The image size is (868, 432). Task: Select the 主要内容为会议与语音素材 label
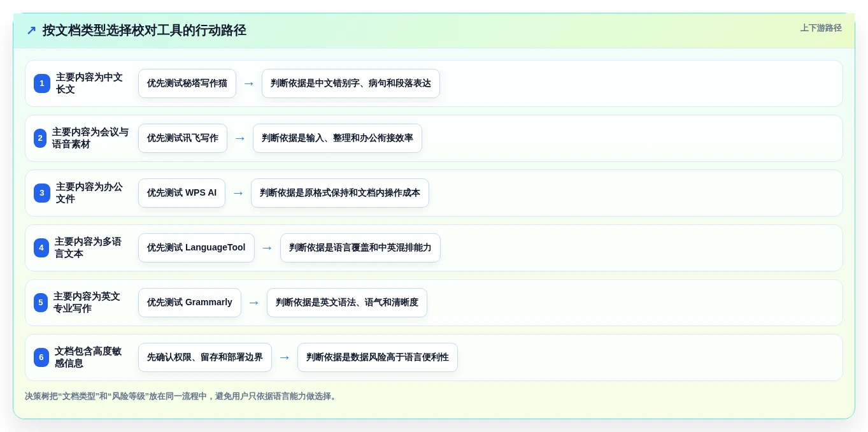point(90,138)
